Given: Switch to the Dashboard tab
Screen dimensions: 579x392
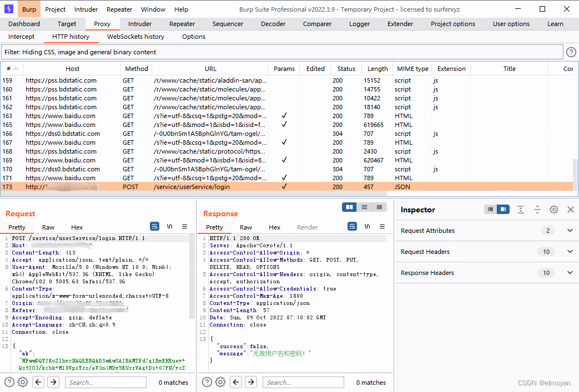Looking at the screenshot, I should pyautogui.click(x=24, y=24).
